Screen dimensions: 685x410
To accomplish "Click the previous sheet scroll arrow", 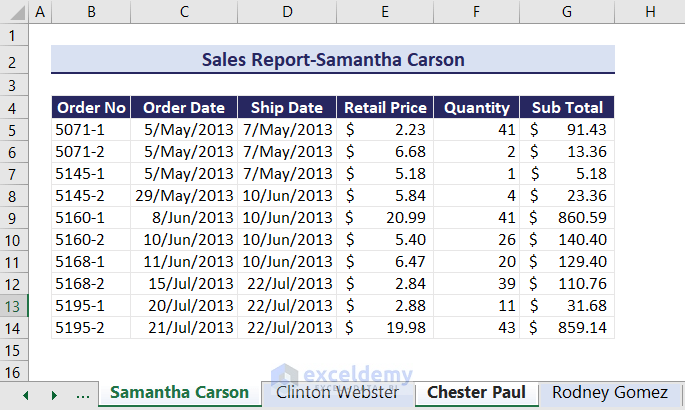I will 25,394.
